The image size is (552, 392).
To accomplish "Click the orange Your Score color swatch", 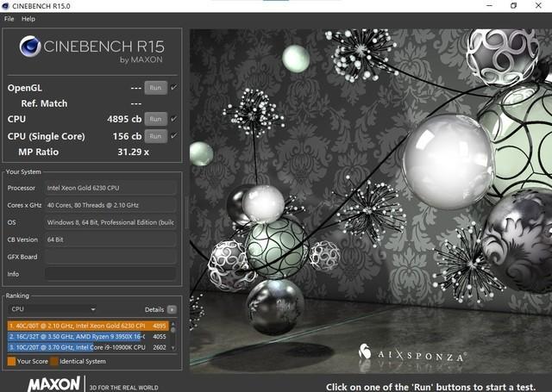I will [10, 362].
